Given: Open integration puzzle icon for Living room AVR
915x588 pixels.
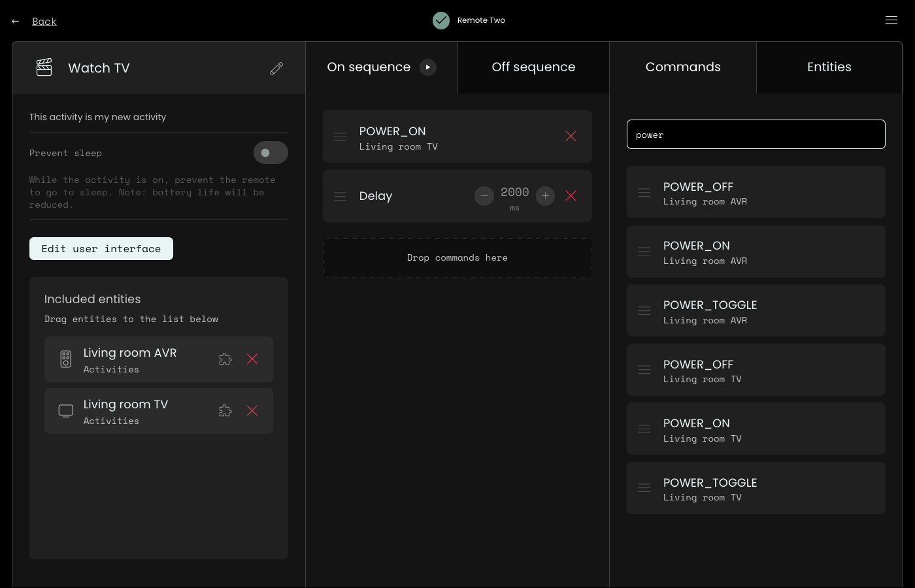Looking at the screenshot, I should pos(225,359).
